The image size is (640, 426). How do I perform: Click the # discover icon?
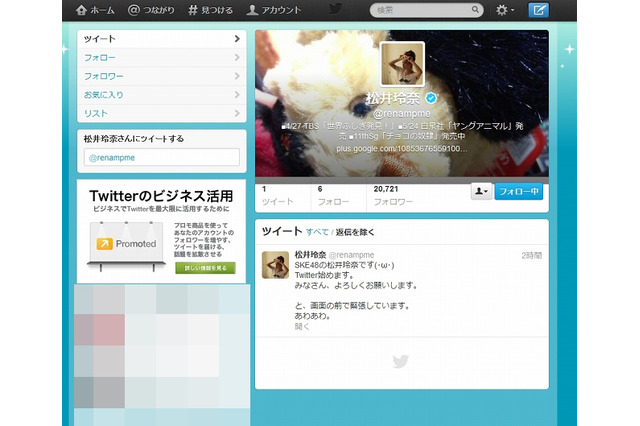[193, 10]
